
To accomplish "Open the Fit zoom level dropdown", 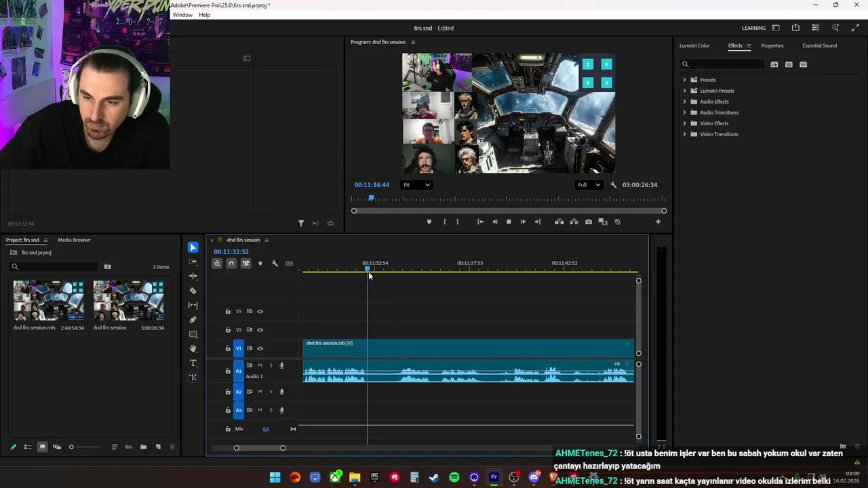I will pyautogui.click(x=416, y=185).
